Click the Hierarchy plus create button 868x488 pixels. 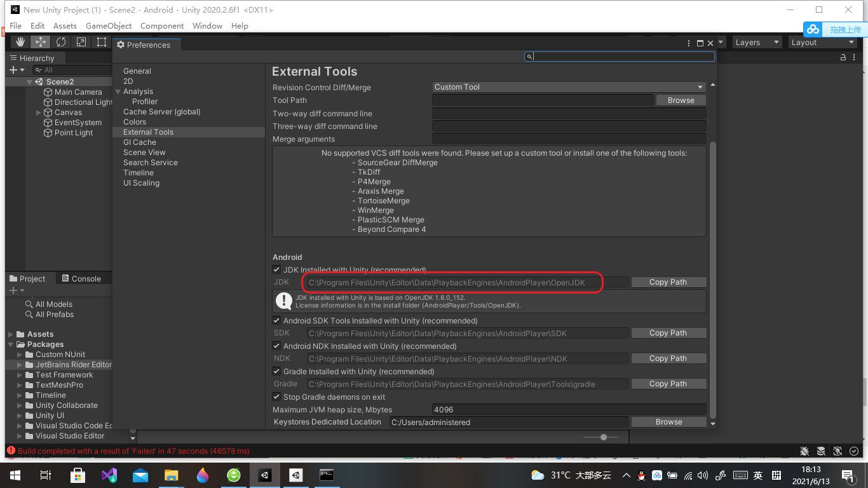coord(17,70)
